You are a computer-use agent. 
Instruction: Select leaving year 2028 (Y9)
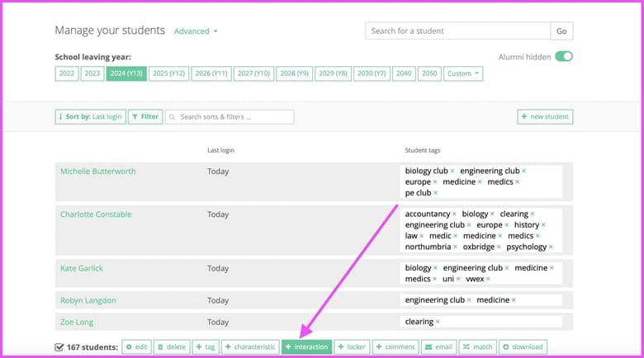pyautogui.click(x=295, y=73)
